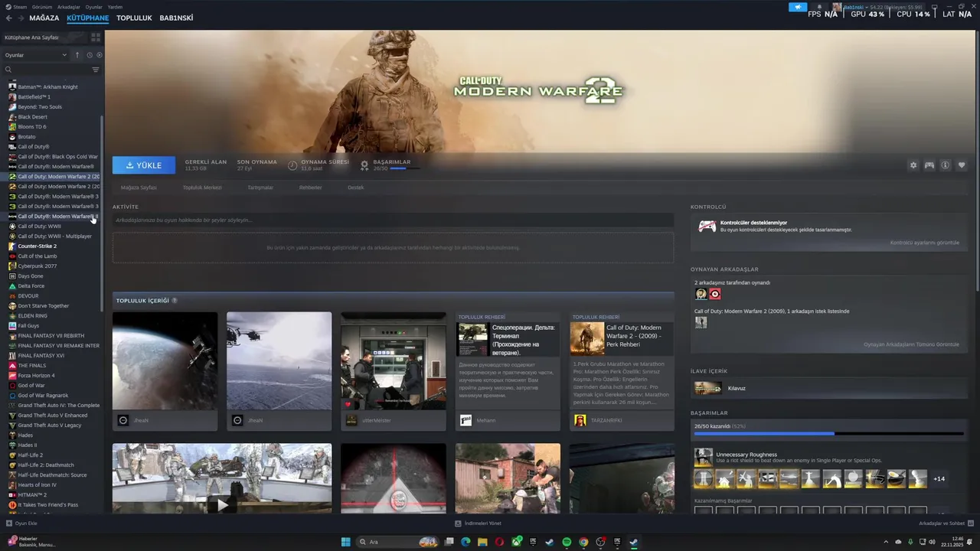980x551 pixels.
Task: Open the notifications bell icon
Action: click(820, 7)
